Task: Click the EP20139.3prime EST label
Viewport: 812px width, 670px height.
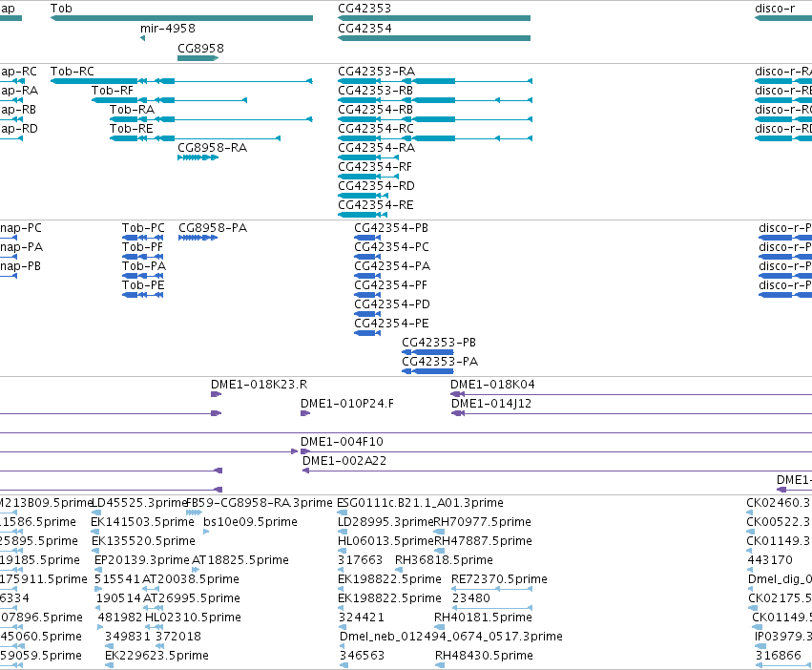Action: 142,560
